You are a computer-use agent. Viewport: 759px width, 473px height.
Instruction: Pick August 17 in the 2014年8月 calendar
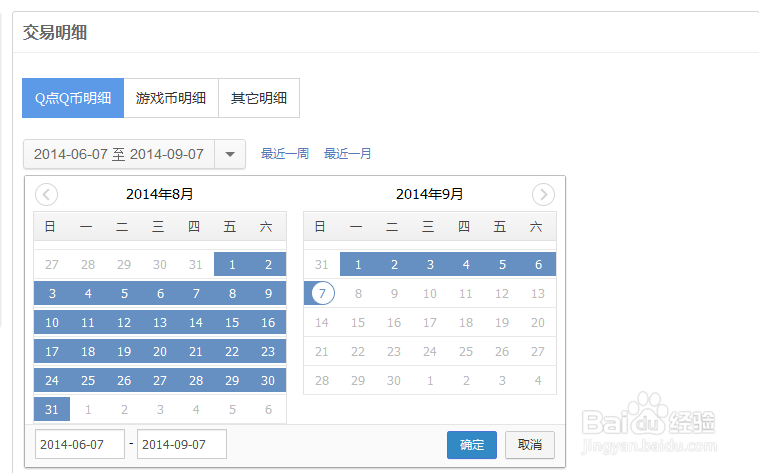tap(52, 351)
